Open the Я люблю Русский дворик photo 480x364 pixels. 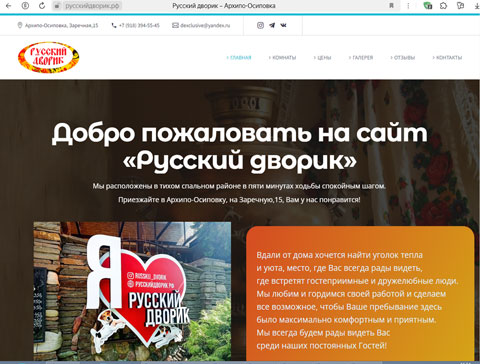[132, 292]
